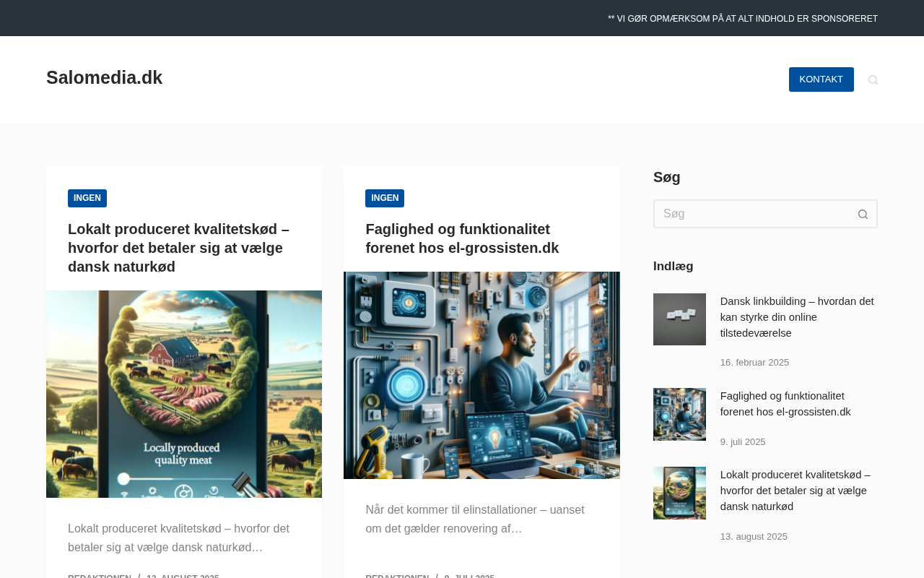The height and width of the screenshot is (578, 924).
Task: Click the Søg sidebar heading
Action: coord(667,177)
